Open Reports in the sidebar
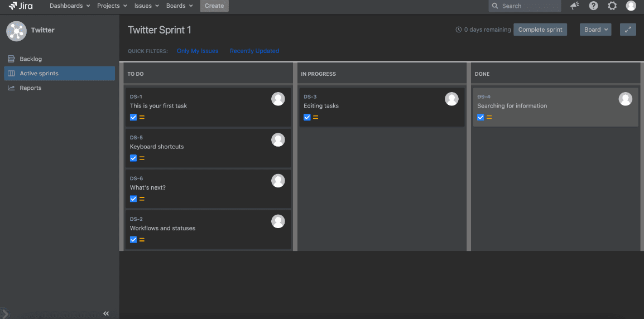Viewport: 644px width, 319px height. (30, 88)
